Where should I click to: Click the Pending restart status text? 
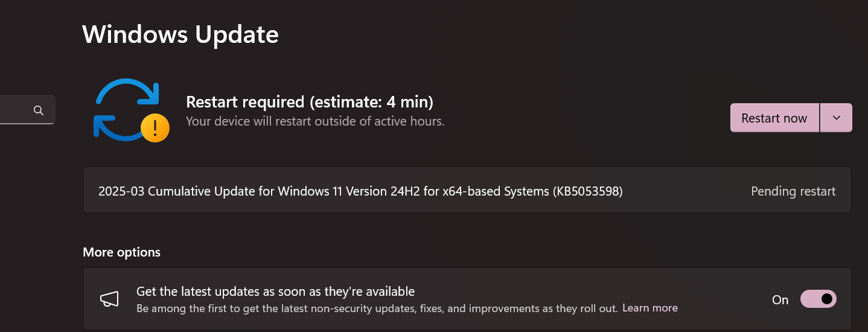(793, 191)
